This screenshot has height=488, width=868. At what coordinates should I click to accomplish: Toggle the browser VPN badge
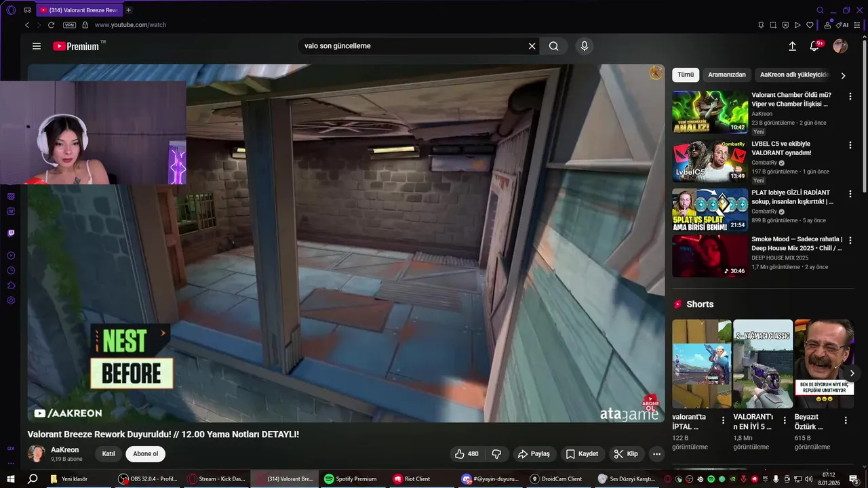[x=69, y=25]
